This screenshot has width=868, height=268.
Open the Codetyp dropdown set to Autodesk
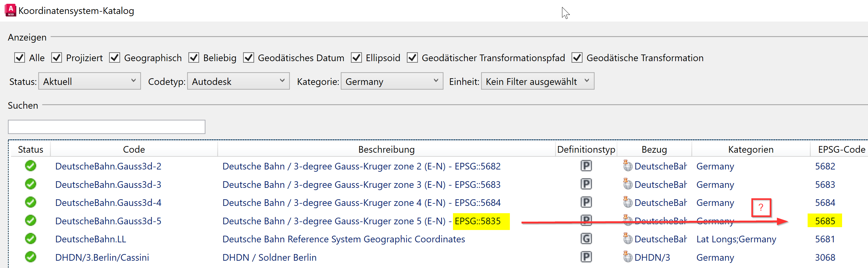238,81
